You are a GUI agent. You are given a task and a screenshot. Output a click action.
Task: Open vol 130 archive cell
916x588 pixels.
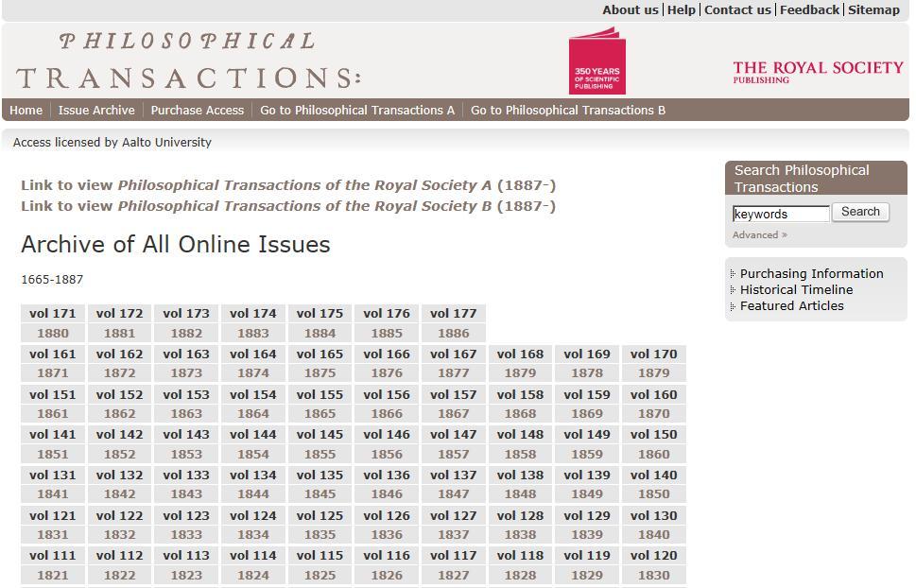[654, 515]
